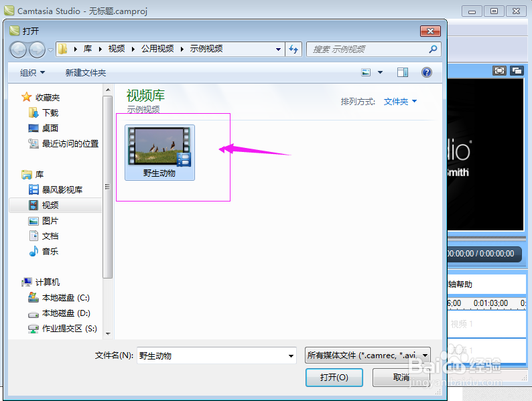This screenshot has width=532, height=401.
Task: Click 新建文件夹 button
Action: click(86, 72)
